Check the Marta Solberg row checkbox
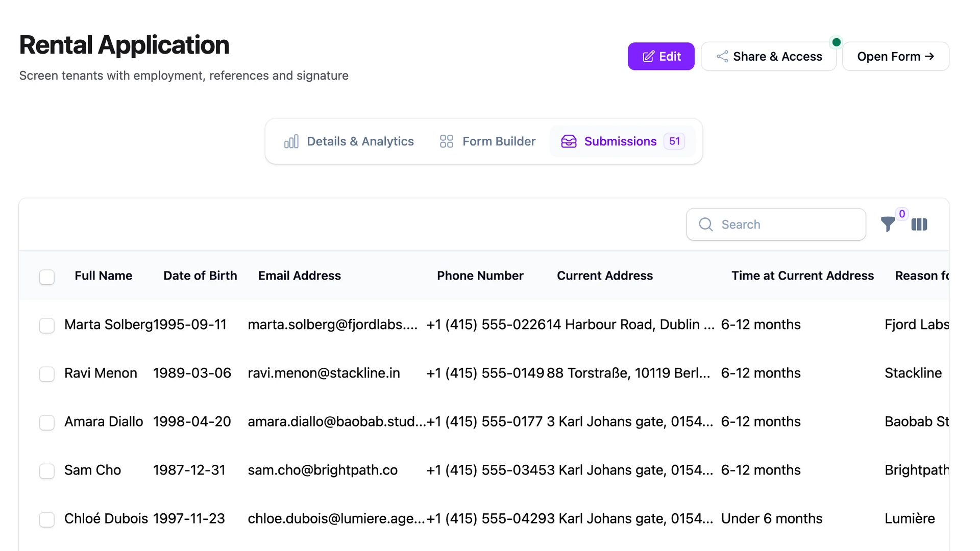Image resolution: width=980 pixels, height=551 pixels. click(47, 325)
